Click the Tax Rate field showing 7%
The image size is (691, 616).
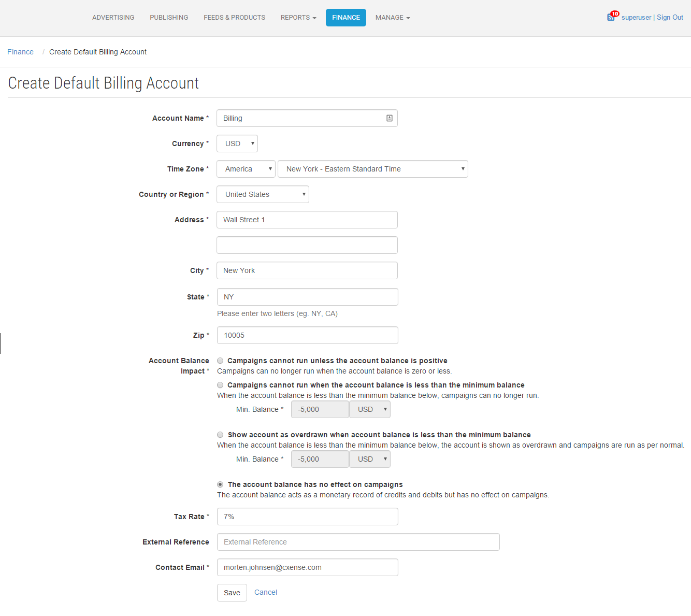tap(308, 517)
